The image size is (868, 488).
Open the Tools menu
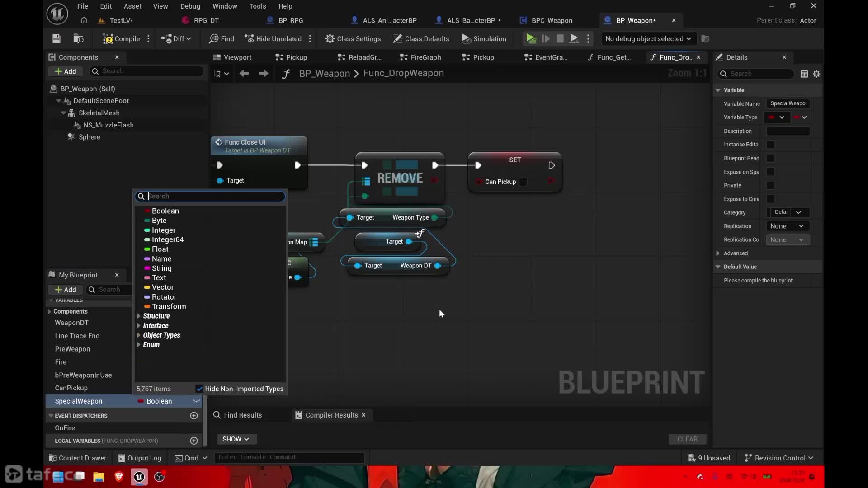(x=258, y=6)
